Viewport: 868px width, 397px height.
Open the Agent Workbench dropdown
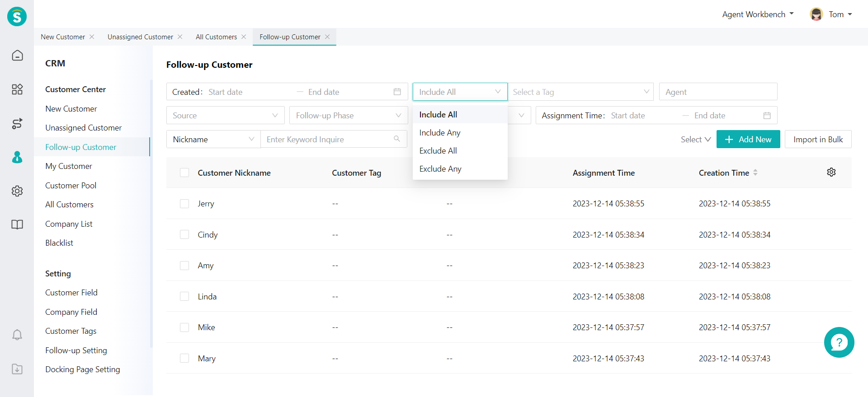point(758,14)
